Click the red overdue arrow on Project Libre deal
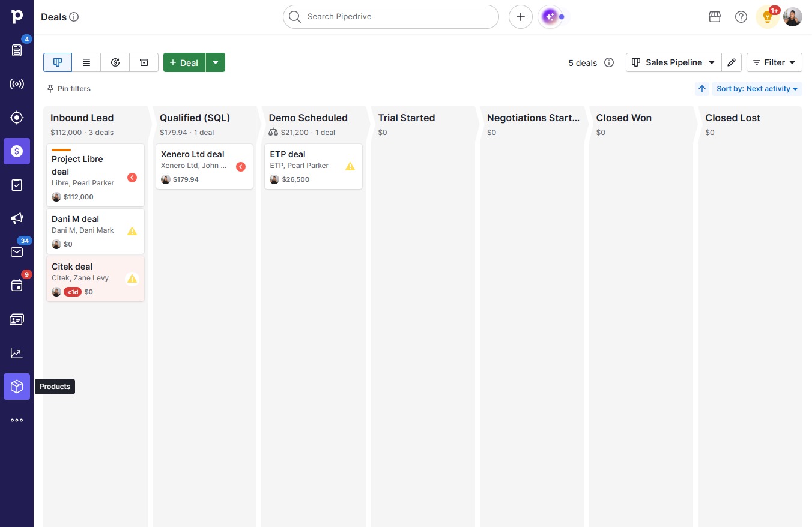The width and height of the screenshot is (812, 527). click(132, 178)
